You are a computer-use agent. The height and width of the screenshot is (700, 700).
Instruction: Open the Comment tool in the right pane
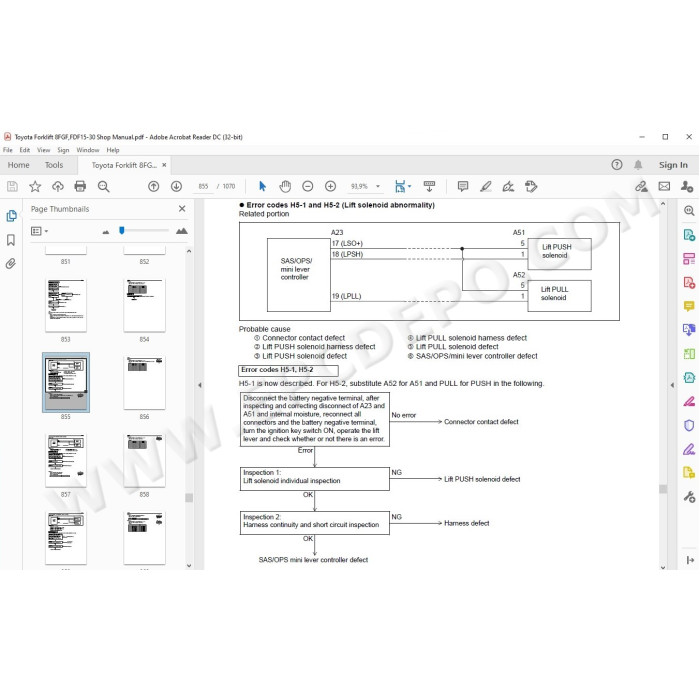point(689,306)
